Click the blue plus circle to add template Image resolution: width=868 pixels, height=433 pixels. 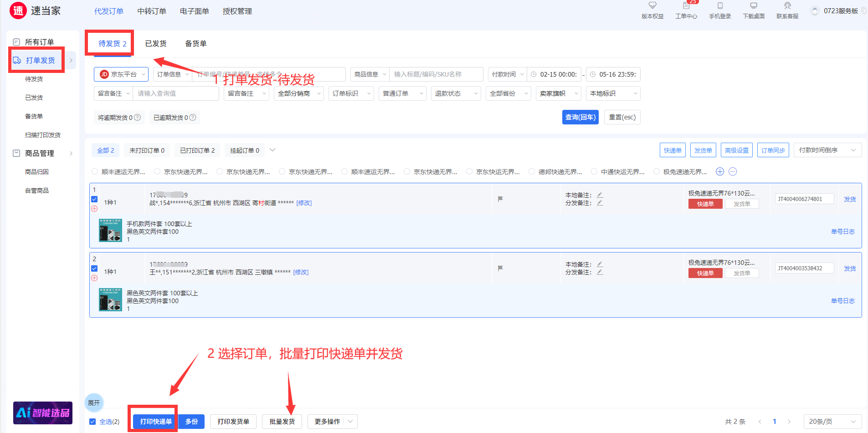click(x=720, y=172)
